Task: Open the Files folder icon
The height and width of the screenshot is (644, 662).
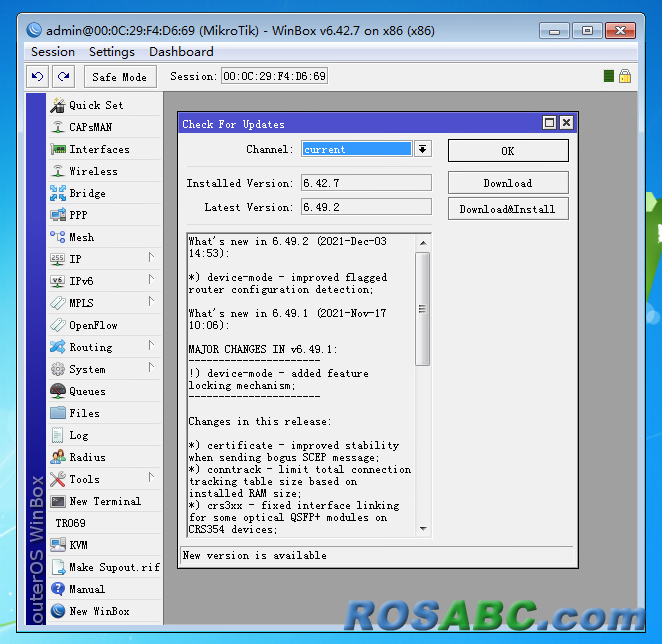Action: point(58,413)
